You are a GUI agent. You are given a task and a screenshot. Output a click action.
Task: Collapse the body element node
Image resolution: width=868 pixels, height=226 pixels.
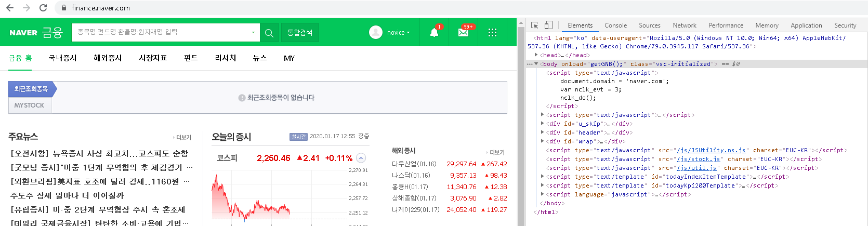[536, 64]
